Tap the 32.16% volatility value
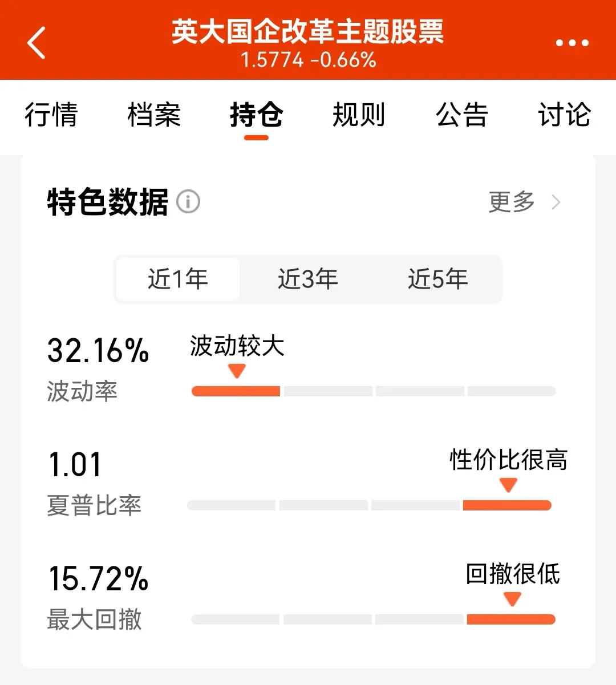 [98, 350]
